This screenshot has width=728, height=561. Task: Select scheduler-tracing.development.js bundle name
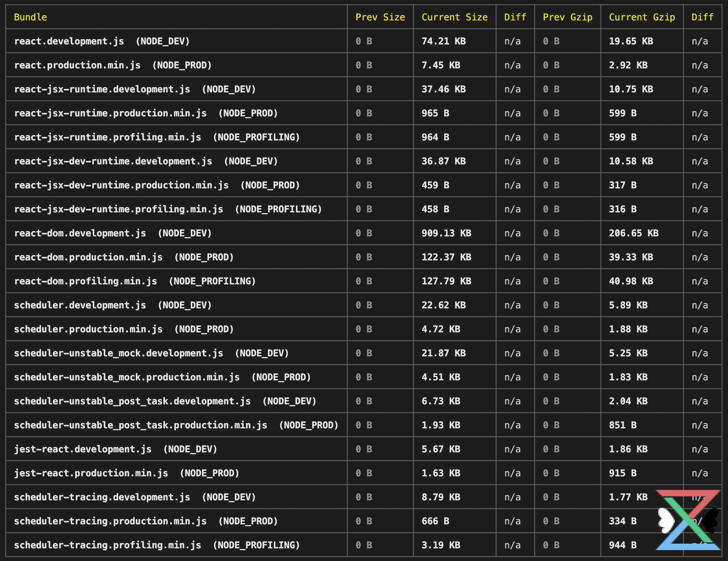point(102,497)
